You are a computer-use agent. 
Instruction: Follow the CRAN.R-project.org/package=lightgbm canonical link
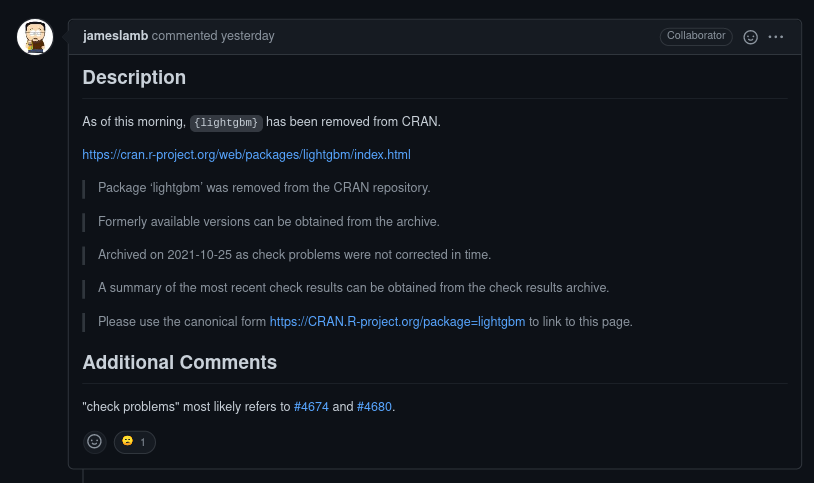point(397,322)
